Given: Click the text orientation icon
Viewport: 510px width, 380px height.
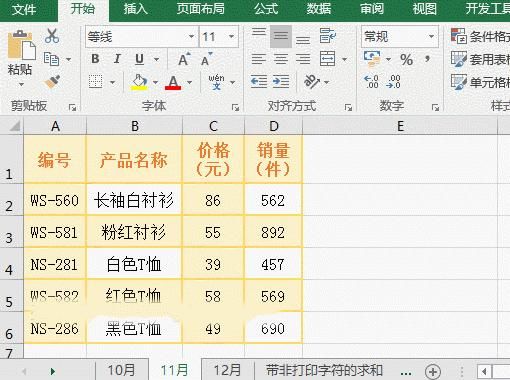Looking at the screenshot, I should click(x=312, y=82).
